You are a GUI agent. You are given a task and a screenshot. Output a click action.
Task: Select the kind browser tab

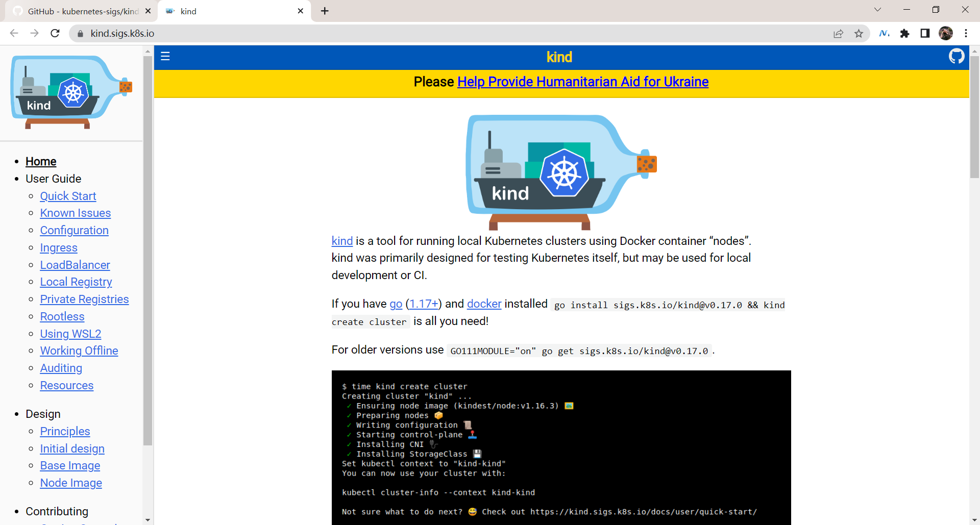click(235, 11)
